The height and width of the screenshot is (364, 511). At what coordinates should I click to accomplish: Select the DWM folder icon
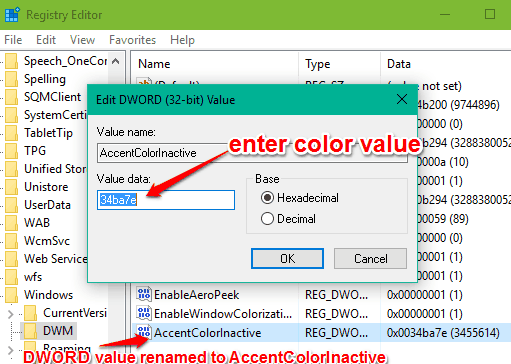[31, 331]
